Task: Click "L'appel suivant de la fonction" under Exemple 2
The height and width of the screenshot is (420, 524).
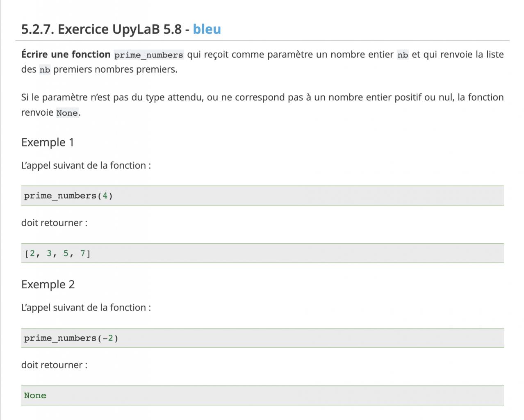Action: point(86,308)
